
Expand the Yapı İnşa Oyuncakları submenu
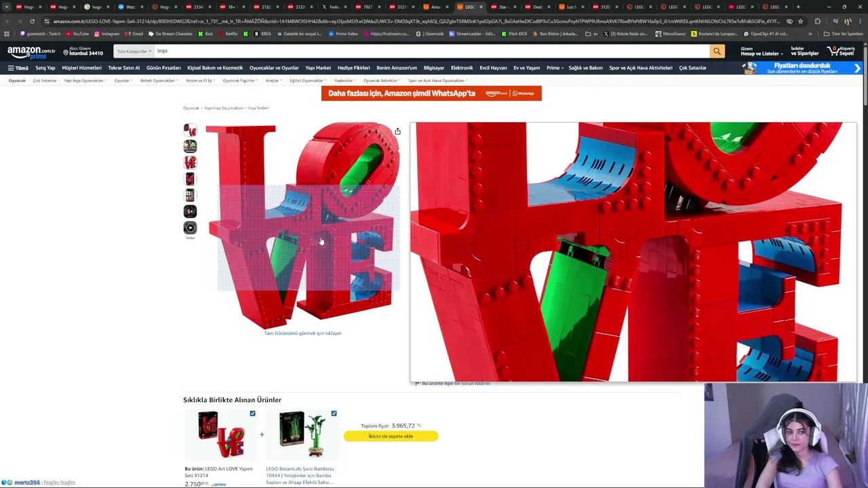(x=85, y=81)
